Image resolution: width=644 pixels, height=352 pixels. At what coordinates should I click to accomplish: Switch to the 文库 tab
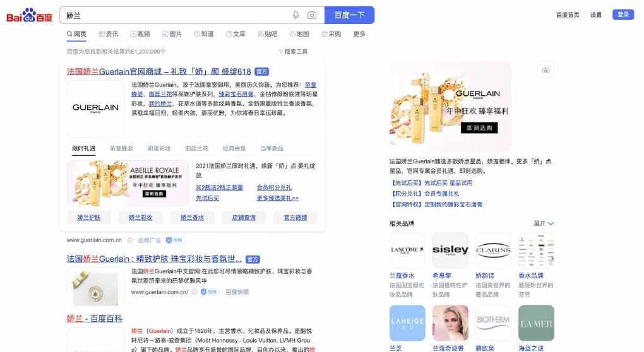coord(236,34)
